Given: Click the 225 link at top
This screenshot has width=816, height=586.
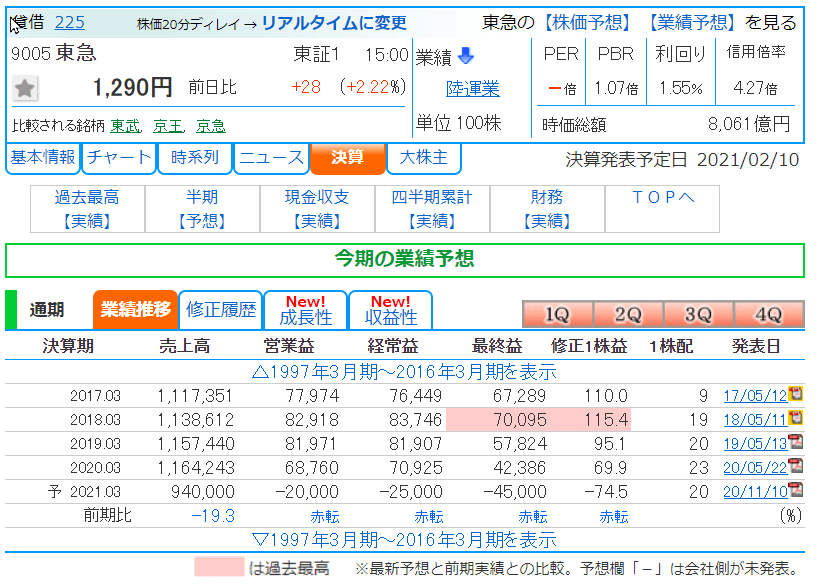Looking at the screenshot, I should tap(69, 22).
